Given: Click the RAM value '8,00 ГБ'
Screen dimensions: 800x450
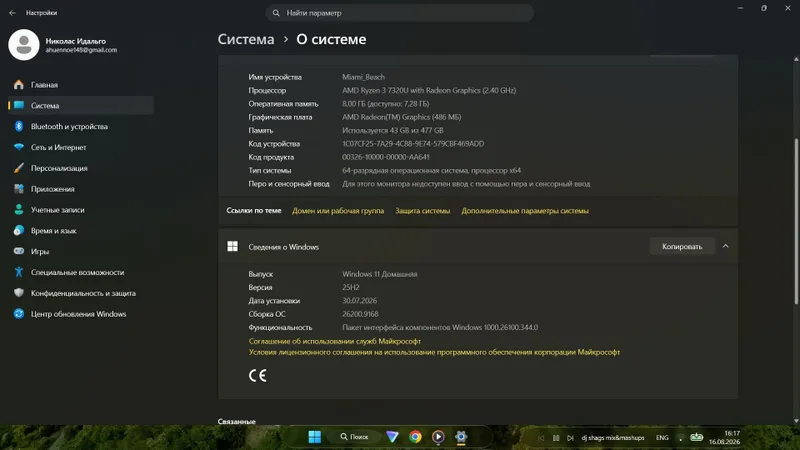Looking at the screenshot, I should [x=385, y=104].
